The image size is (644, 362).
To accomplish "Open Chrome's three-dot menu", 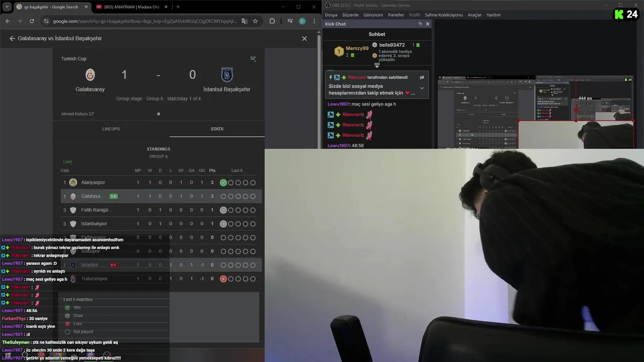I will click(314, 21).
